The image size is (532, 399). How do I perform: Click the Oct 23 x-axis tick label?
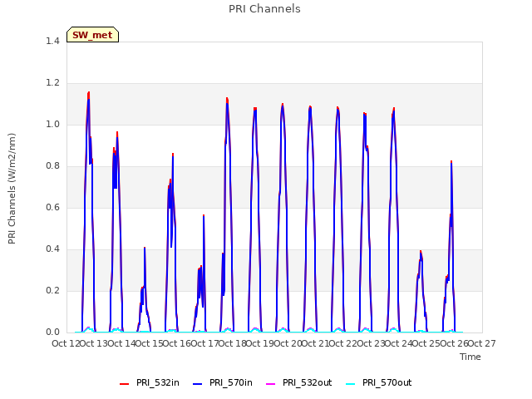coord(371,343)
